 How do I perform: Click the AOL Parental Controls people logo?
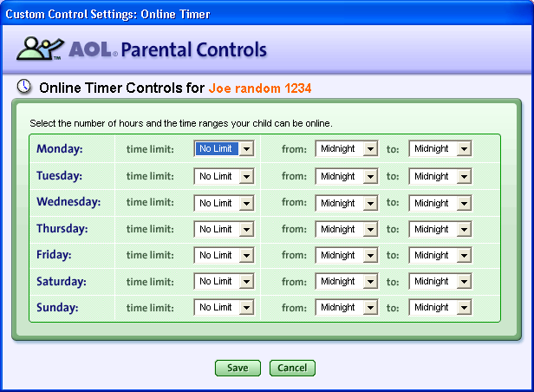[41, 49]
